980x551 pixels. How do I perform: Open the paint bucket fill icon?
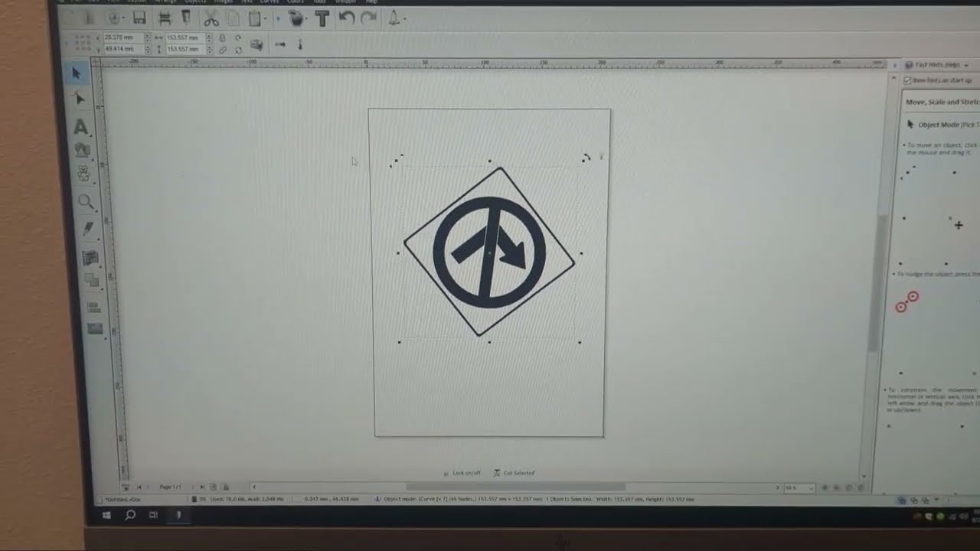(296, 18)
